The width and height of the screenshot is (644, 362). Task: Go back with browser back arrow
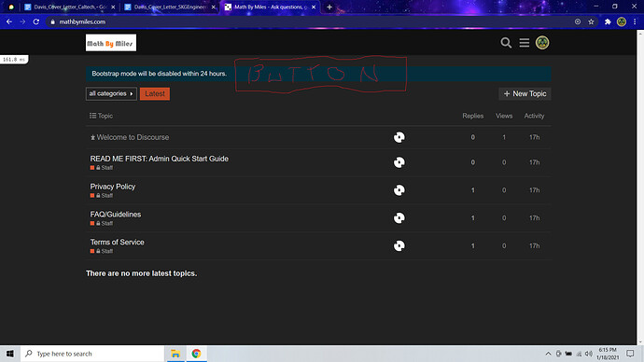[9, 21]
